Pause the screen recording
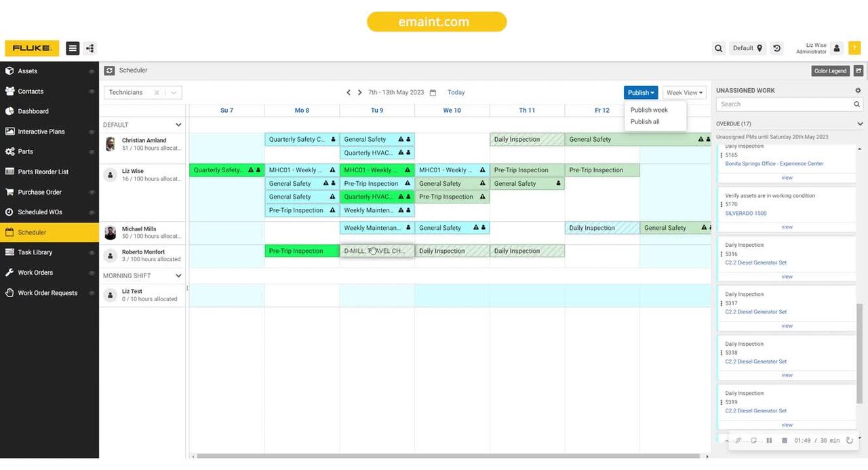Screen dimensions: 868x470 point(769,441)
